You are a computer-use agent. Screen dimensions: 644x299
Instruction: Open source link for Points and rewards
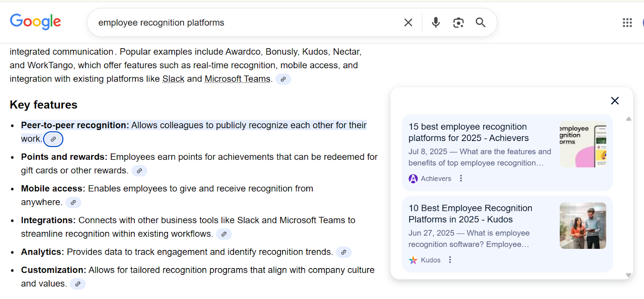(139, 171)
